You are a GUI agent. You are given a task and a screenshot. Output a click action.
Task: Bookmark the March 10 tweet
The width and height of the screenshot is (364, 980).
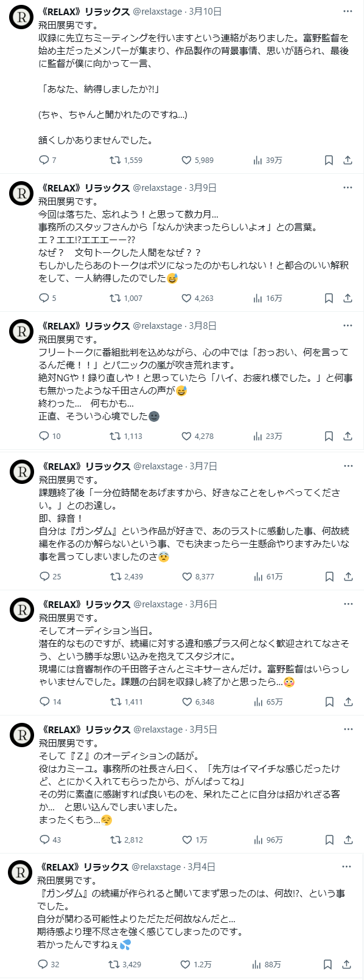pos(329,160)
